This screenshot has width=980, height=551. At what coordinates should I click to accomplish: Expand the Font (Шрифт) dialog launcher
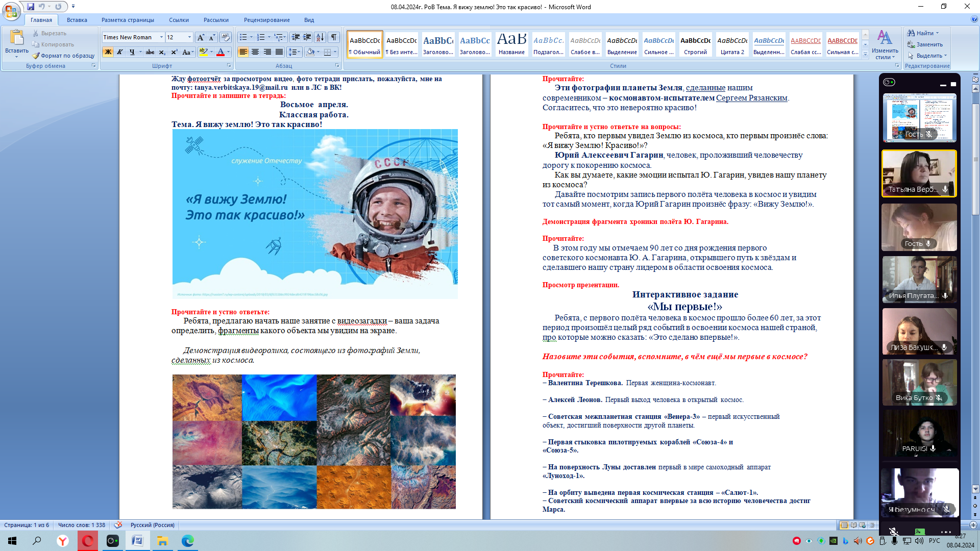(x=229, y=66)
